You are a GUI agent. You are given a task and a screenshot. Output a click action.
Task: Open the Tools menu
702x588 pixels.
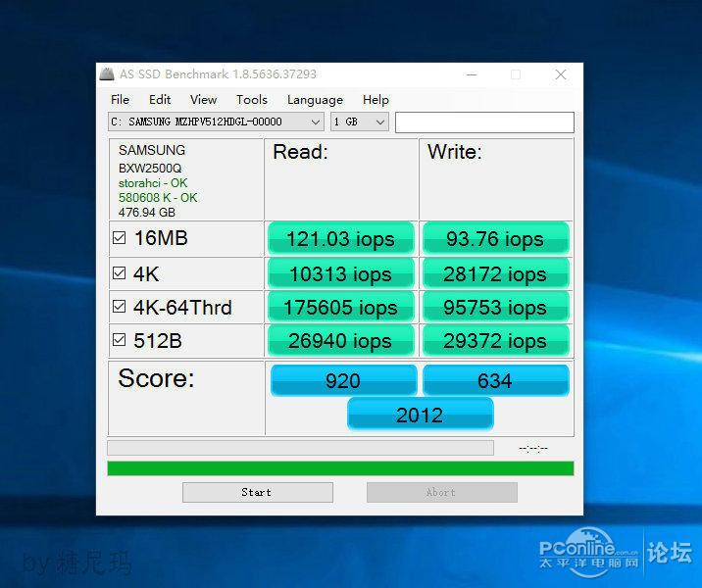252,99
